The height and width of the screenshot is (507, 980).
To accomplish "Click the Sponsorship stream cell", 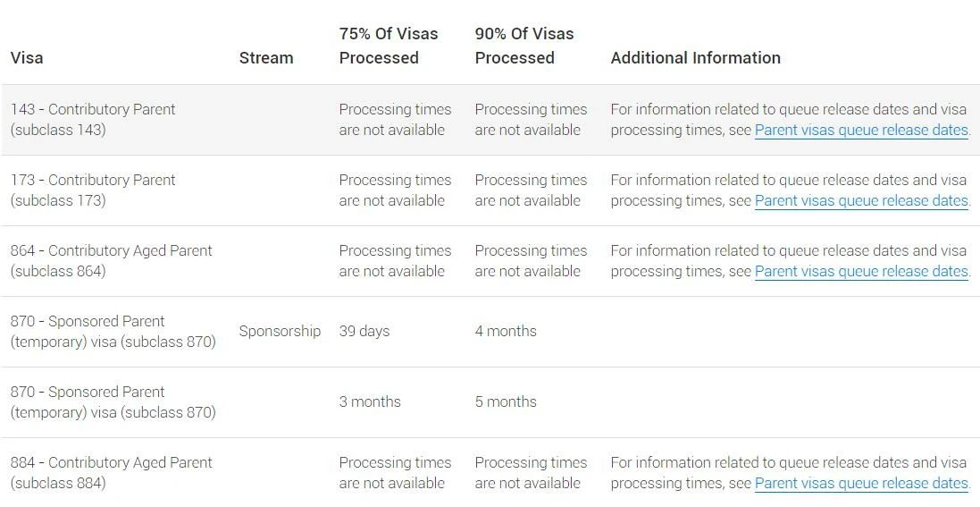I will tap(280, 331).
